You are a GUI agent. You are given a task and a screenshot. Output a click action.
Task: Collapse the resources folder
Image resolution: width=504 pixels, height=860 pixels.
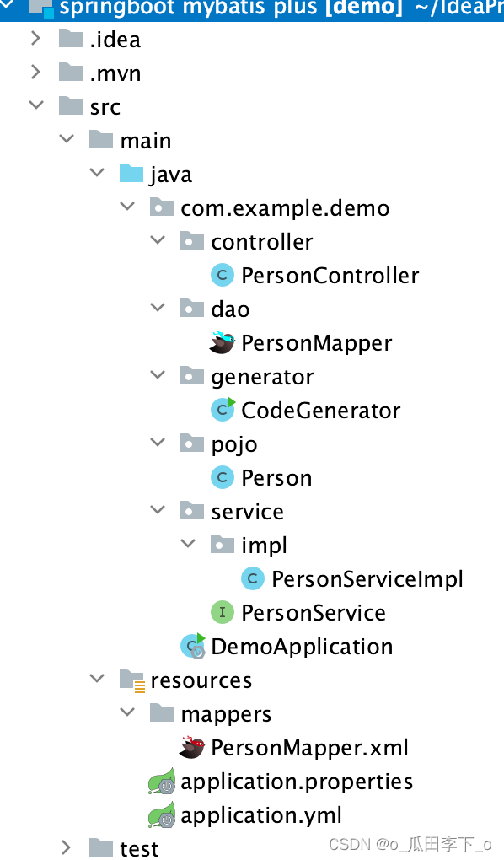97,680
